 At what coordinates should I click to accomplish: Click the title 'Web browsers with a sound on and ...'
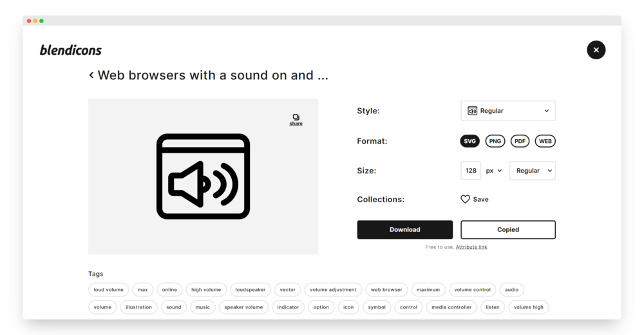tap(213, 75)
